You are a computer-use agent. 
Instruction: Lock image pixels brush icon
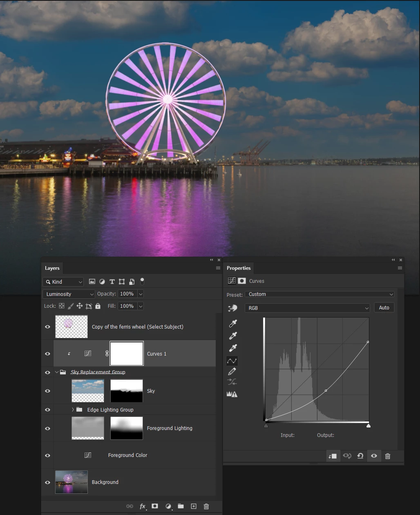coord(71,306)
